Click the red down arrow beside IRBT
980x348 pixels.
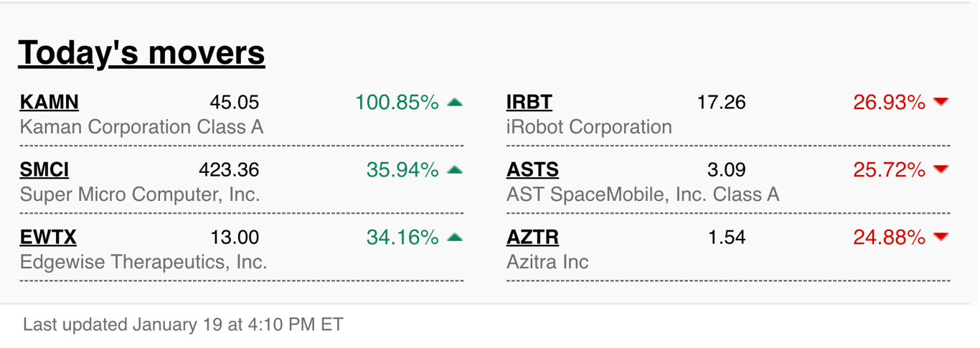[x=941, y=103]
